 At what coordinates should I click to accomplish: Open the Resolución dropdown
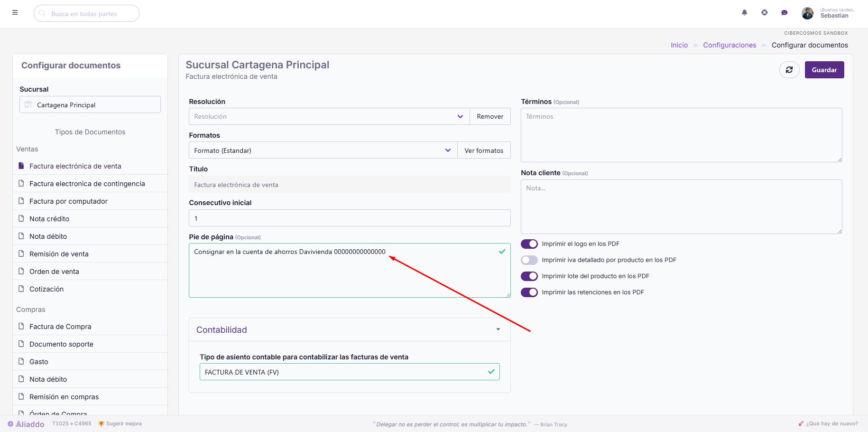pos(329,116)
